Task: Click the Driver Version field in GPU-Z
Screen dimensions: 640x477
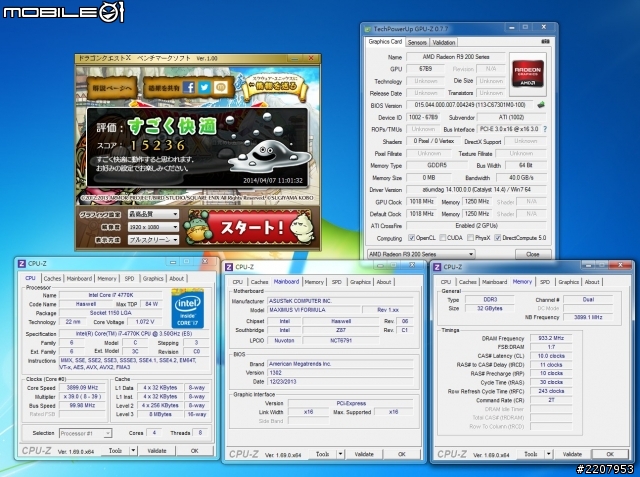Action: coord(476,189)
